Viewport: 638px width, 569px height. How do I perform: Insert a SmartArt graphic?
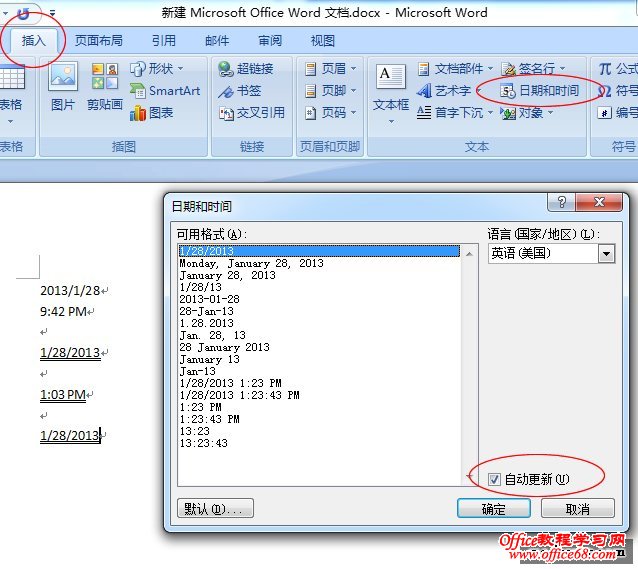pyautogui.click(x=165, y=90)
